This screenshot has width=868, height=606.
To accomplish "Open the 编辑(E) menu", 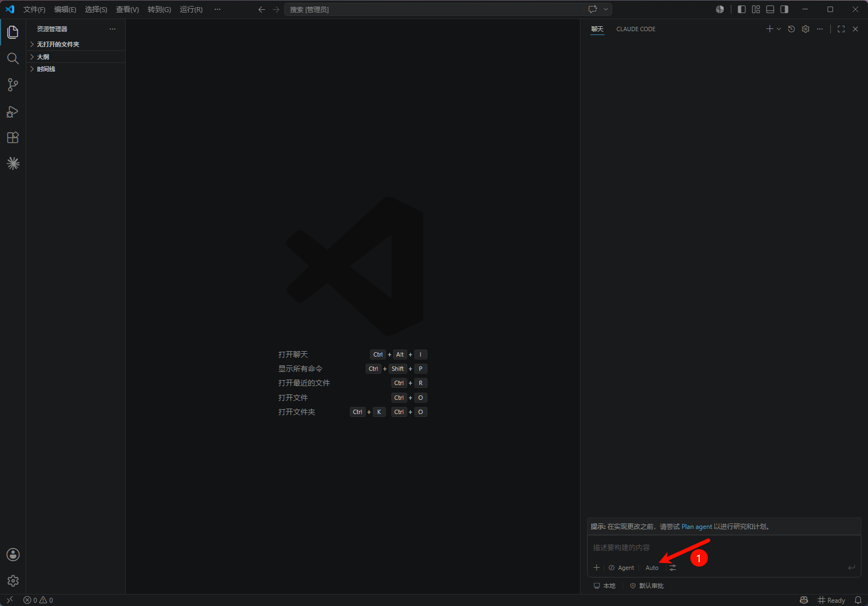I will (x=65, y=9).
